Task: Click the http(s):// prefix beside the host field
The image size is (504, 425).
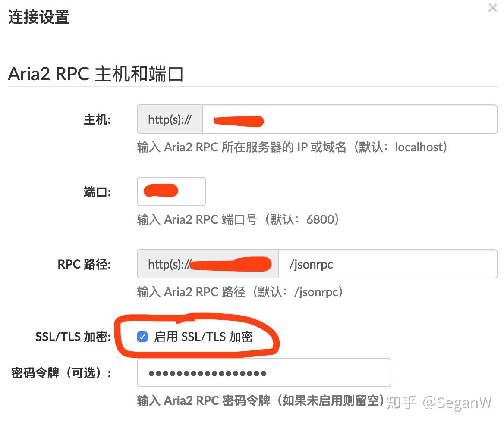Action: 169,119
